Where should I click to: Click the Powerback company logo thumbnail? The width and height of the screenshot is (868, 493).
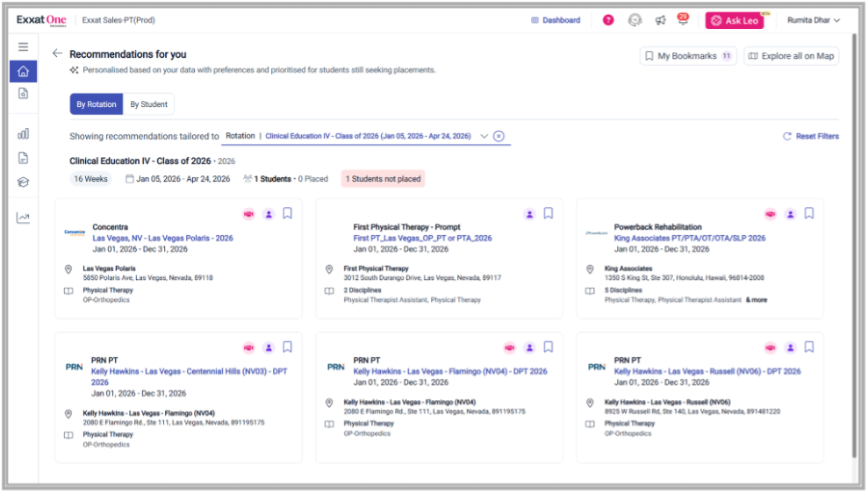(x=597, y=233)
